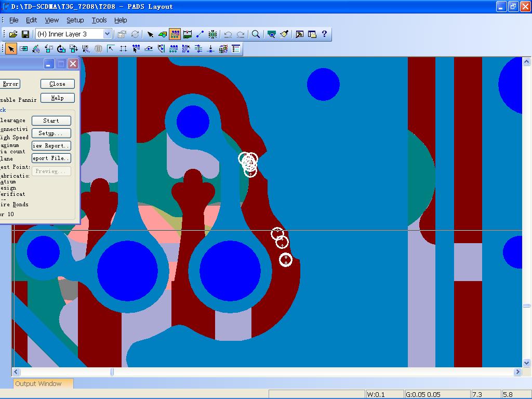Open the ECO toolbar icon

(200, 34)
